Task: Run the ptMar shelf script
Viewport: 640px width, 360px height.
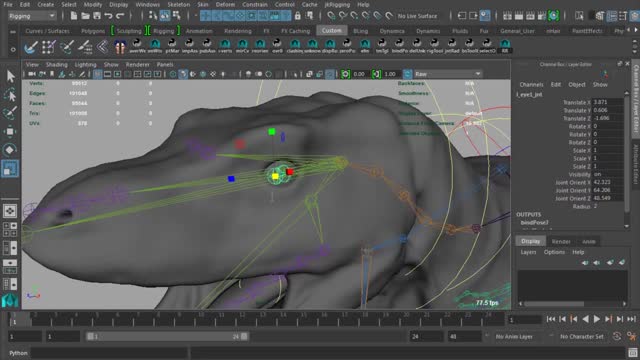Action: coord(172,46)
